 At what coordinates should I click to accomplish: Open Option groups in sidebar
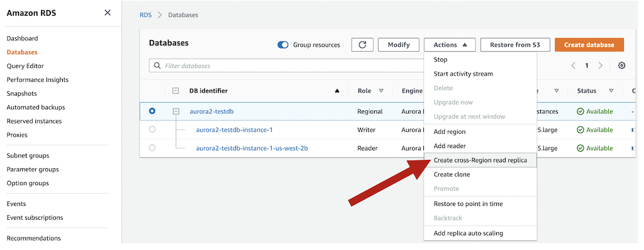click(x=28, y=183)
